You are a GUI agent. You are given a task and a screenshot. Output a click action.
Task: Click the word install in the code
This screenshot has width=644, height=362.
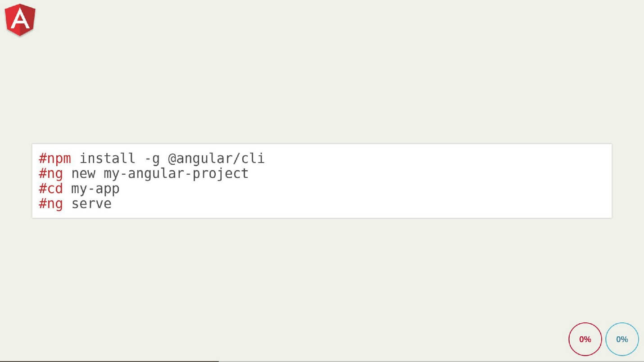coord(107,158)
